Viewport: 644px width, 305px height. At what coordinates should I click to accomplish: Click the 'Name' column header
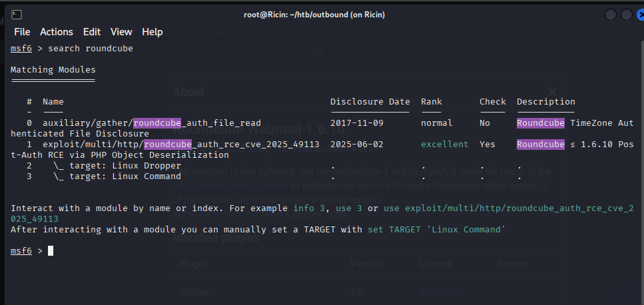pos(53,102)
